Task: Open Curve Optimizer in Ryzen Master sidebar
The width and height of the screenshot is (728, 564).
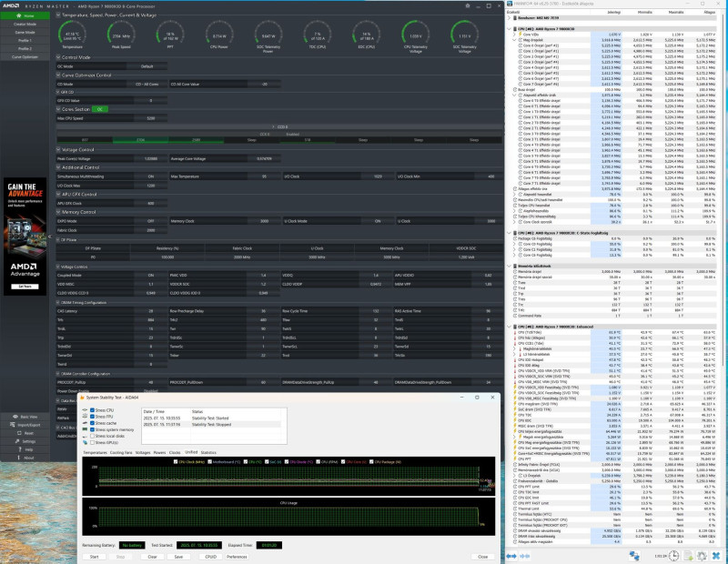Action: click(25, 57)
